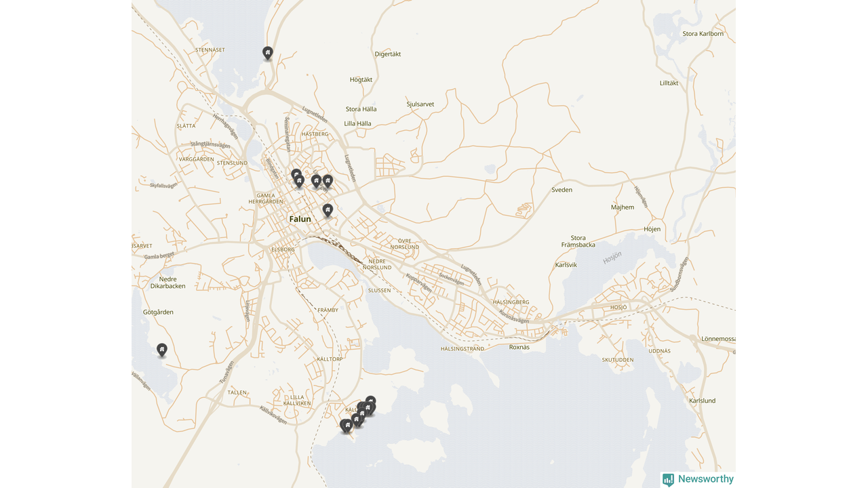868x488 pixels.
Task: Click the Roxnäs place label
Action: click(x=519, y=347)
